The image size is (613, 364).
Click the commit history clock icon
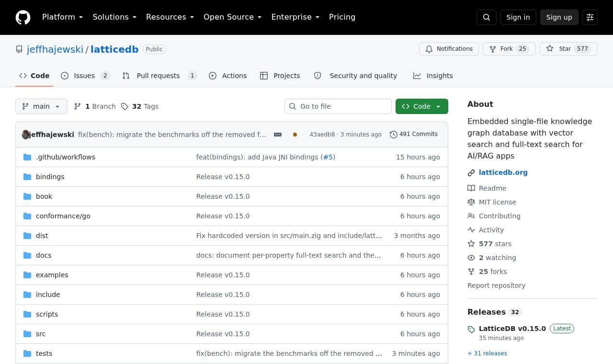coord(394,135)
